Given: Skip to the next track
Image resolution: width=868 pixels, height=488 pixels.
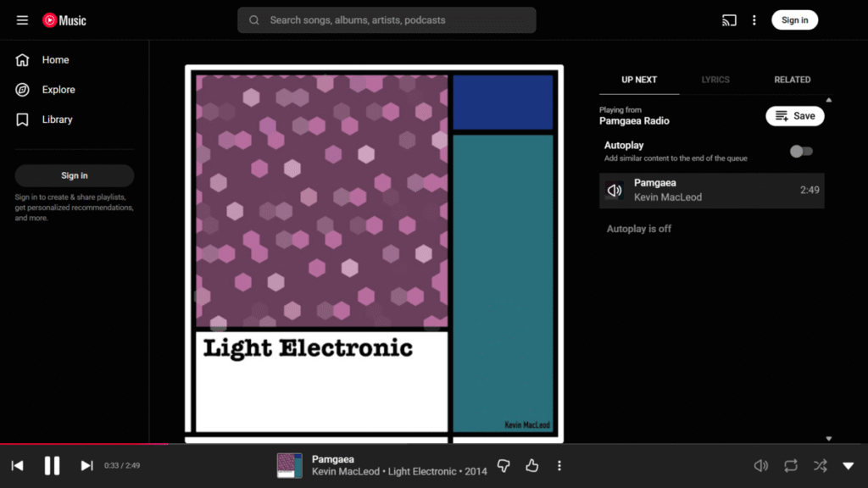Looking at the screenshot, I should point(86,465).
